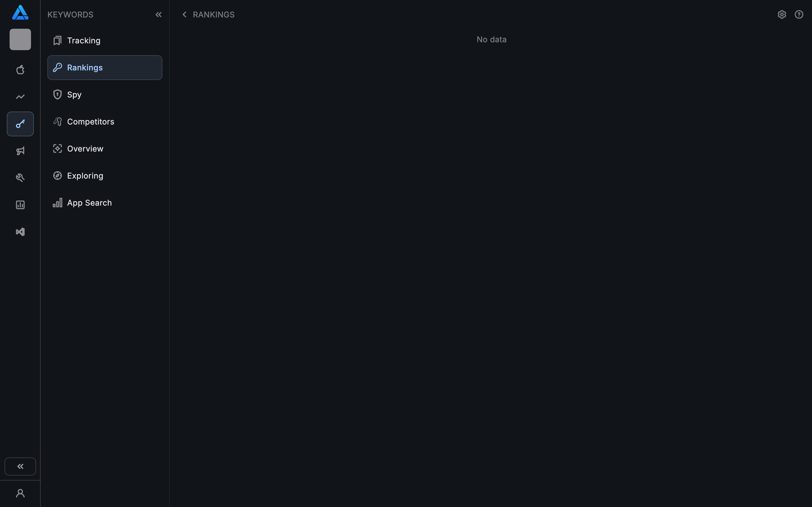812x507 pixels.
Task: Open the analytics trends section via line-chart icon
Action: point(20,97)
